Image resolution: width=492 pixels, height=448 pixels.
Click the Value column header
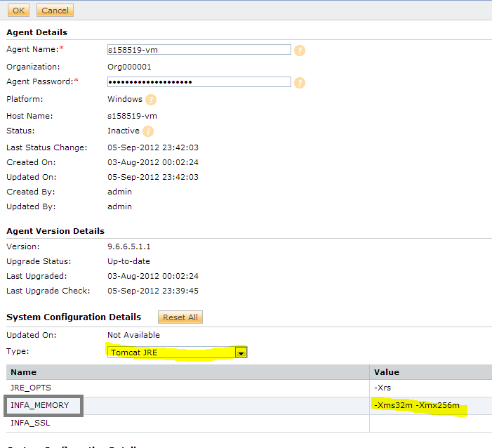[430, 372]
